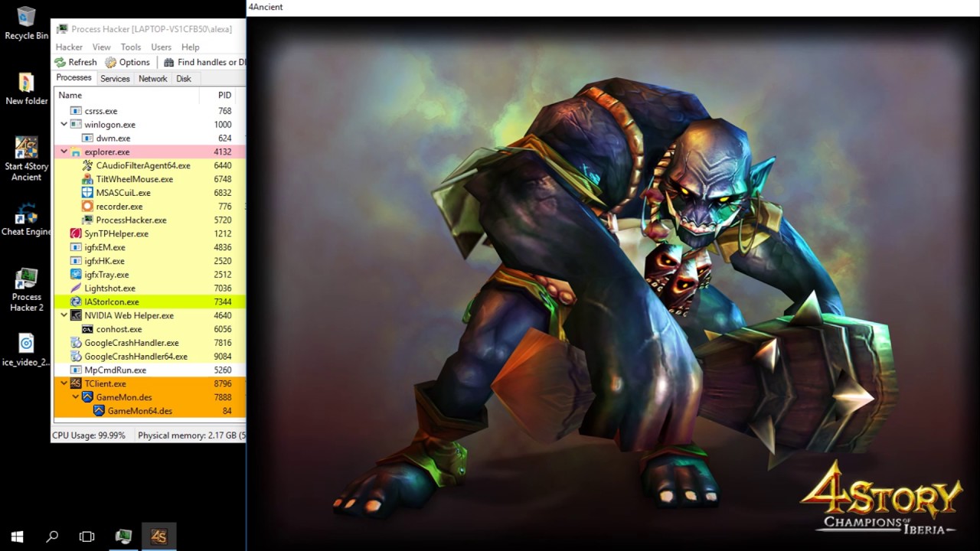Switch to the Network tab
The height and width of the screenshot is (551, 980).
click(x=152, y=78)
